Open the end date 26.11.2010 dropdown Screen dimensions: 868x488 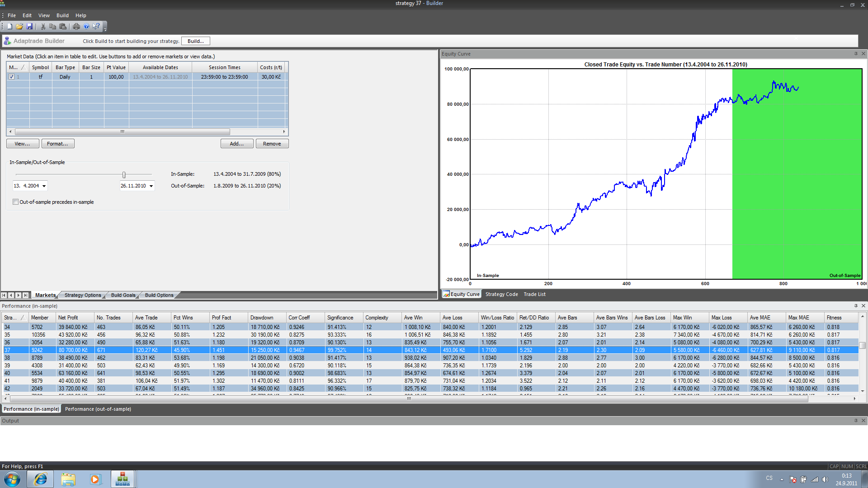point(151,186)
